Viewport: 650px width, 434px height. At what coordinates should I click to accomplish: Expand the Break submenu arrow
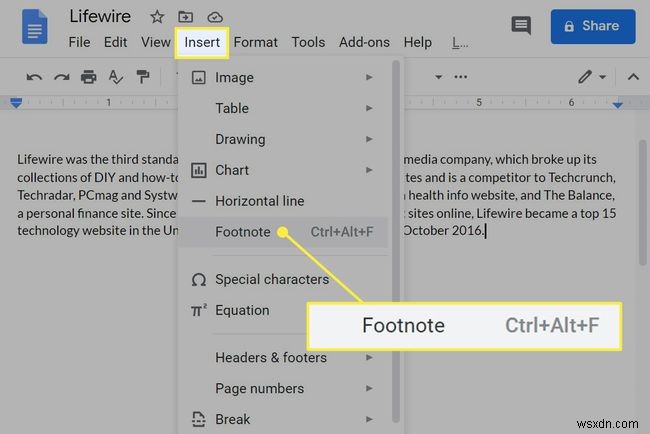click(369, 419)
